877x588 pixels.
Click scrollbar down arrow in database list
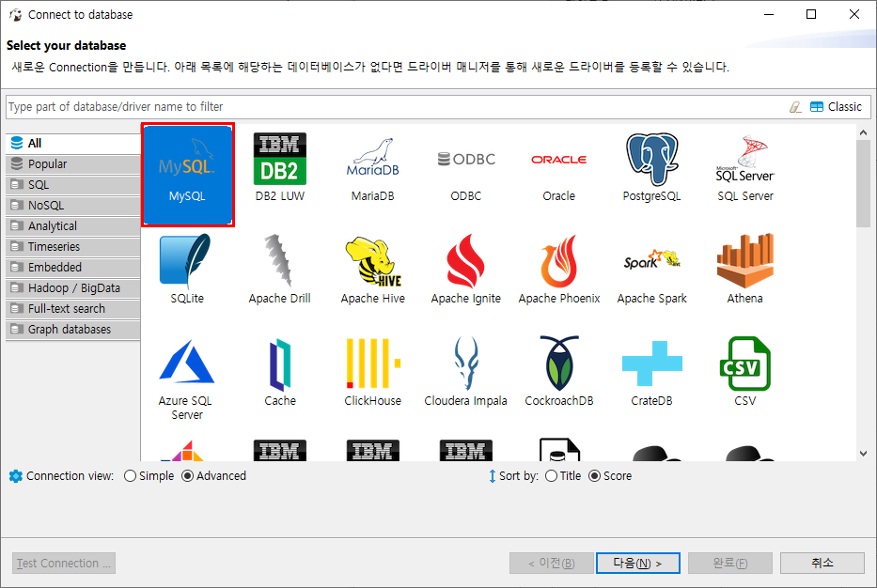point(863,454)
